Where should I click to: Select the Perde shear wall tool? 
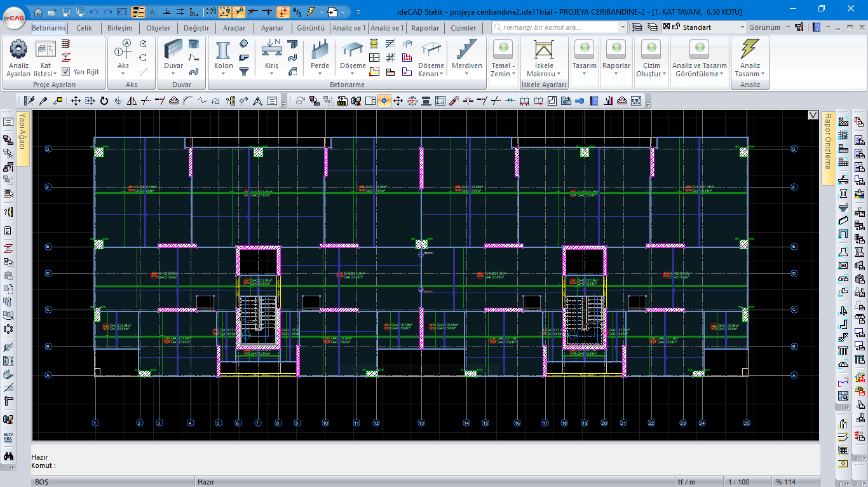coord(320,50)
